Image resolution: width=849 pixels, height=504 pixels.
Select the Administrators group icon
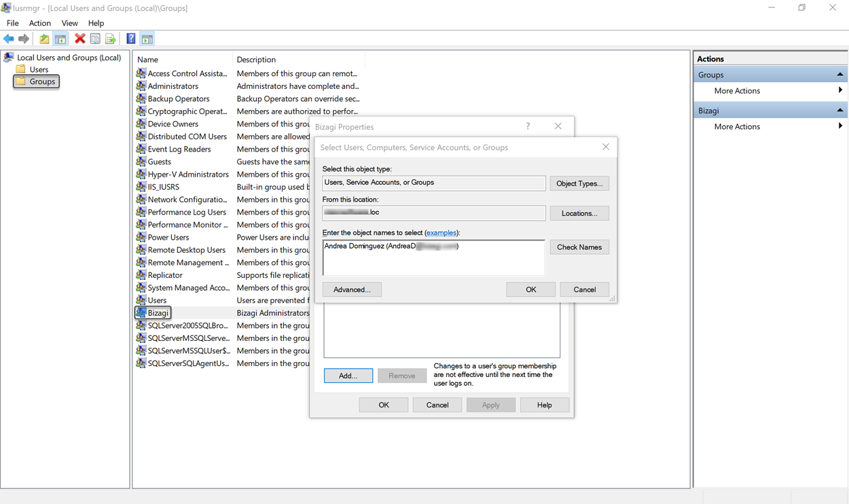pos(141,86)
